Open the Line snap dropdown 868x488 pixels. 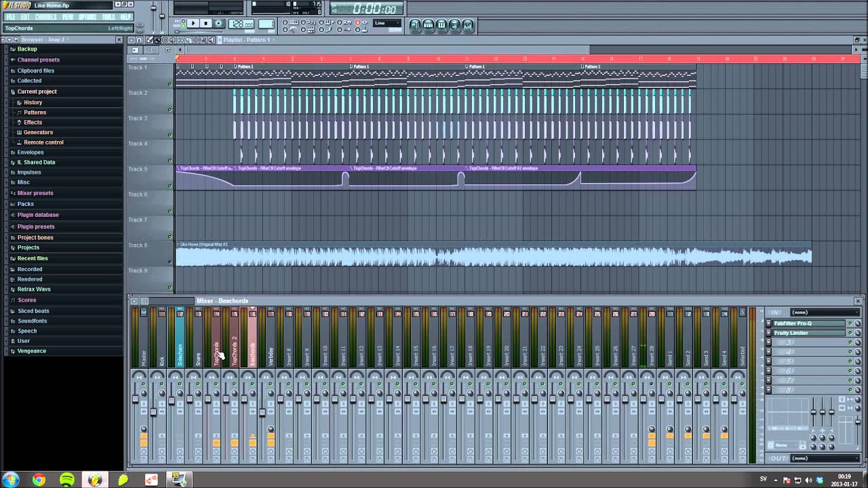point(389,23)
